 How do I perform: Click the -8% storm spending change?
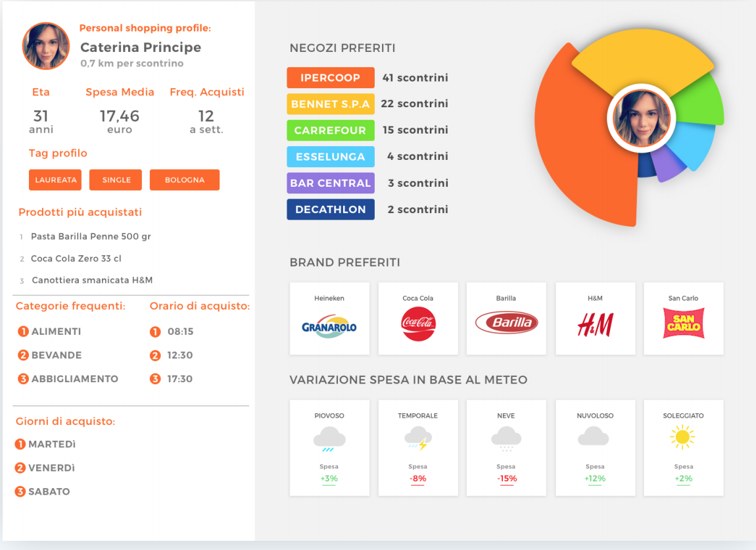(418, 478)
